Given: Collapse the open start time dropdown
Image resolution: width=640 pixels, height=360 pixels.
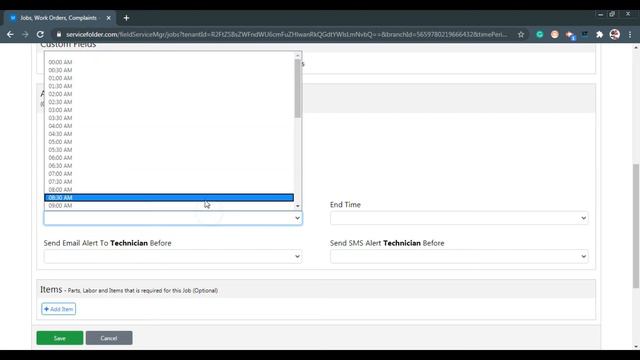Looking at the screenshot, I should [x=173, y=218].
